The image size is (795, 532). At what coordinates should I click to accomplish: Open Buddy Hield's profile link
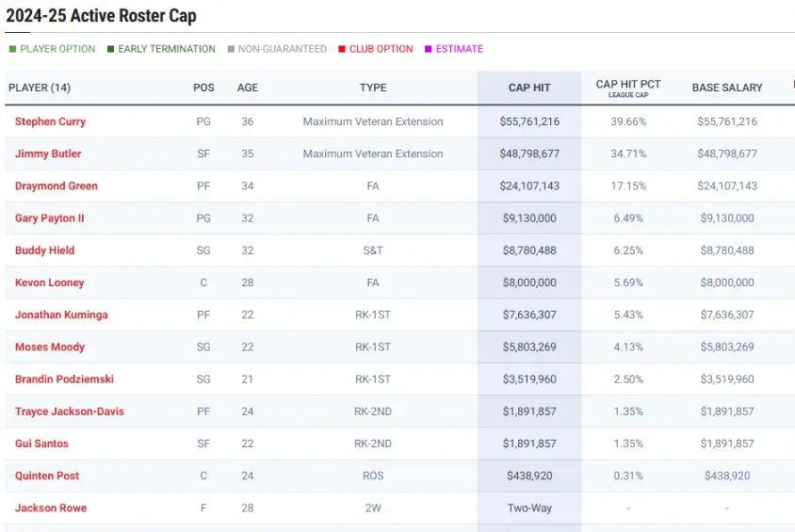pyautogui.click(x=44, y=250)
